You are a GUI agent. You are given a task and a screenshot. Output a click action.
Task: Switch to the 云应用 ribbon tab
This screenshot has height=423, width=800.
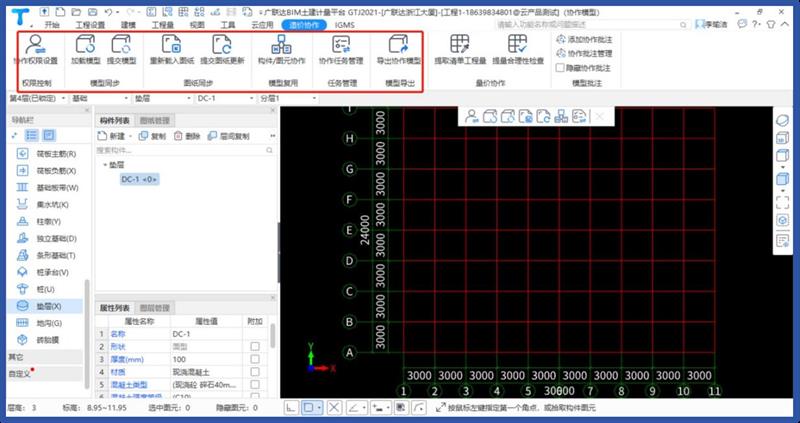262,24
